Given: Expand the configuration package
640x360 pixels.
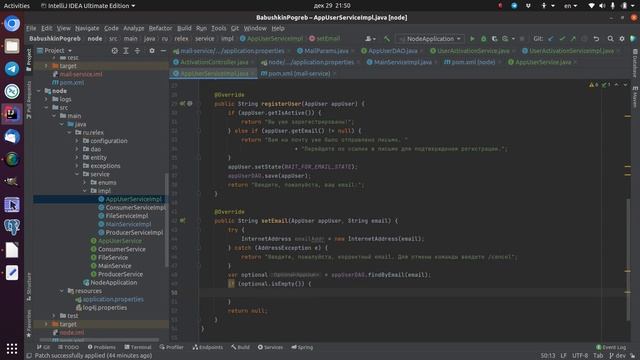Looking at the screenshot, I should [x=77, y=141].
